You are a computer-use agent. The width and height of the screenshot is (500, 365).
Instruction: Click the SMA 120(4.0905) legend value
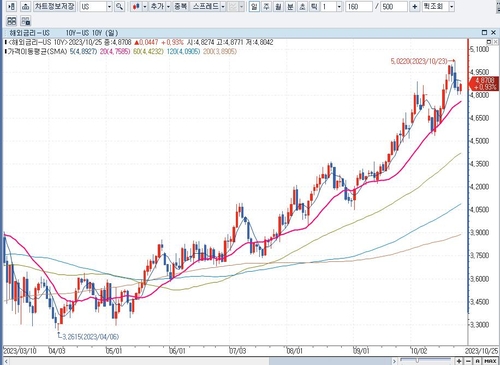tap(183, 51)
